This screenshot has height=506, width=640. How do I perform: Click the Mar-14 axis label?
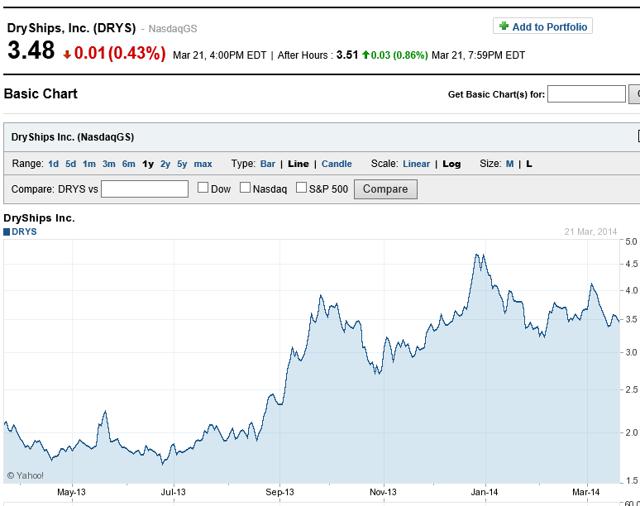pyautogui.click(x=586, y=492)
